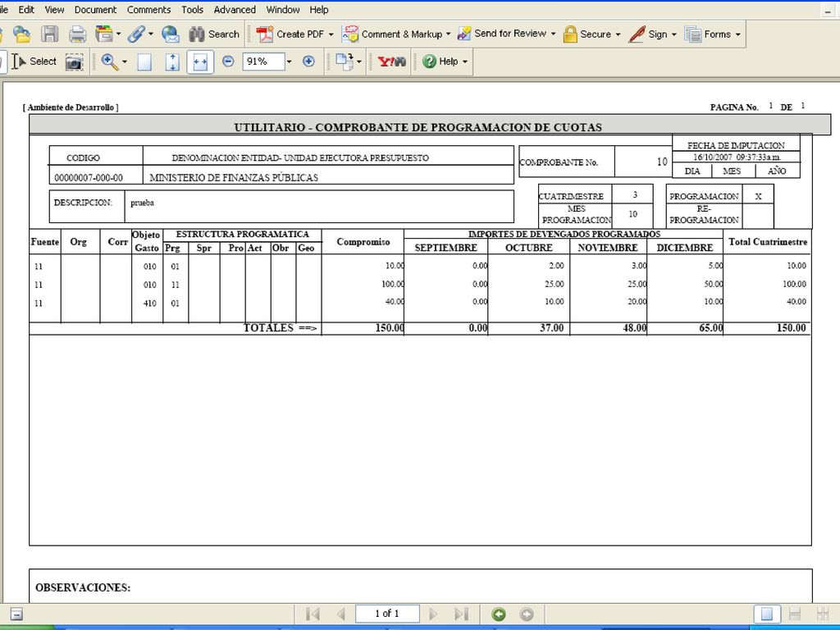The image size is (840, 630).
Task: Click the date '16/10/2007 09:37:33a.m.'
Action: tap(737, 157)
